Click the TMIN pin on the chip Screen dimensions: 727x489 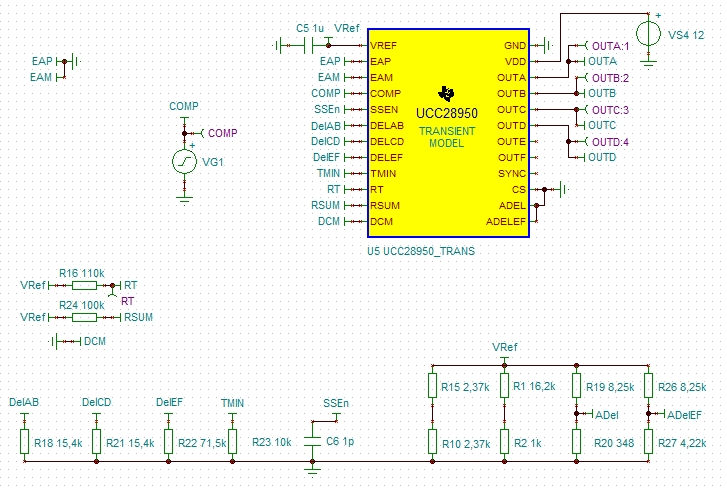pyautogui.click(x=383, y=174)
